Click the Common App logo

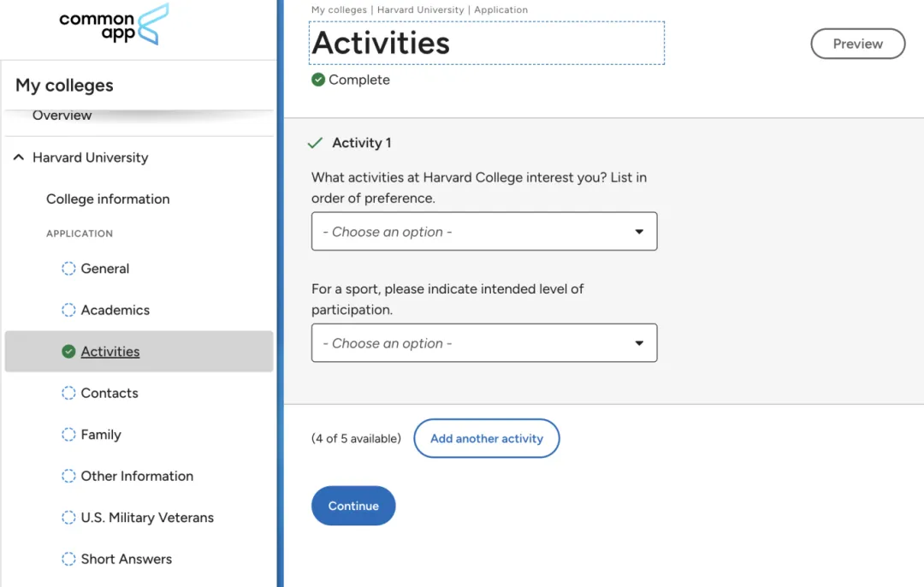[x=114, y=25]
